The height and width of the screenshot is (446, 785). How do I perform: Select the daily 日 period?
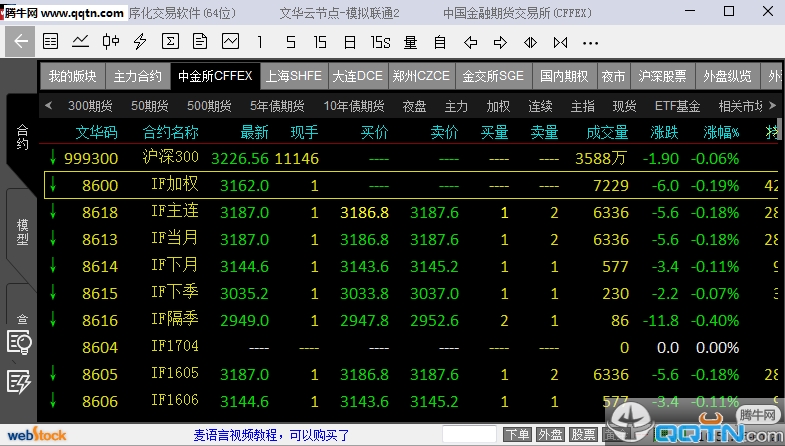click(350, 43)
